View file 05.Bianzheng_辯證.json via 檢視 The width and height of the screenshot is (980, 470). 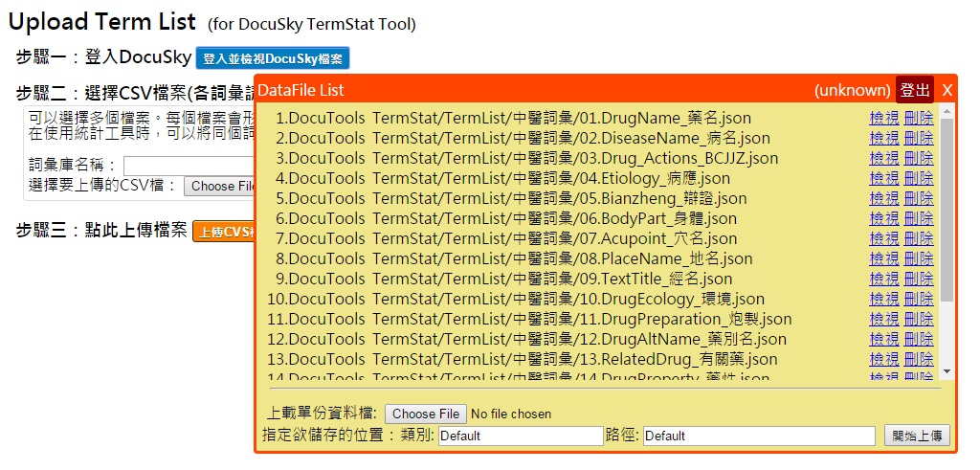[x=883, y=199]
